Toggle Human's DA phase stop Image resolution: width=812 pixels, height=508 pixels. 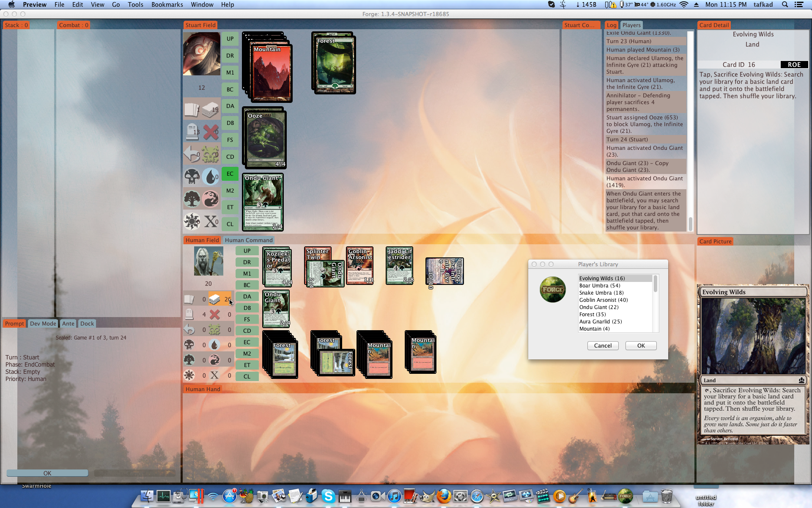pyautogui.click(x=247, y=296)
